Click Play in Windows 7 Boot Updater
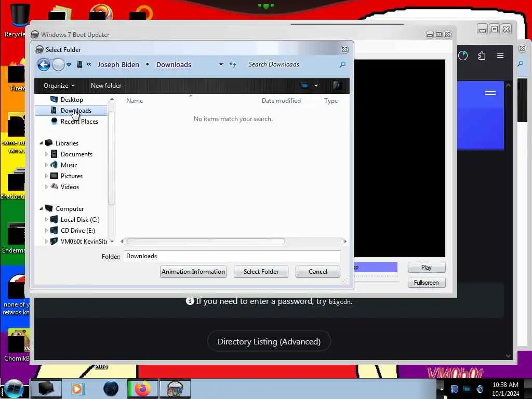This screenshot has height=399, width=532. point(427,268)
